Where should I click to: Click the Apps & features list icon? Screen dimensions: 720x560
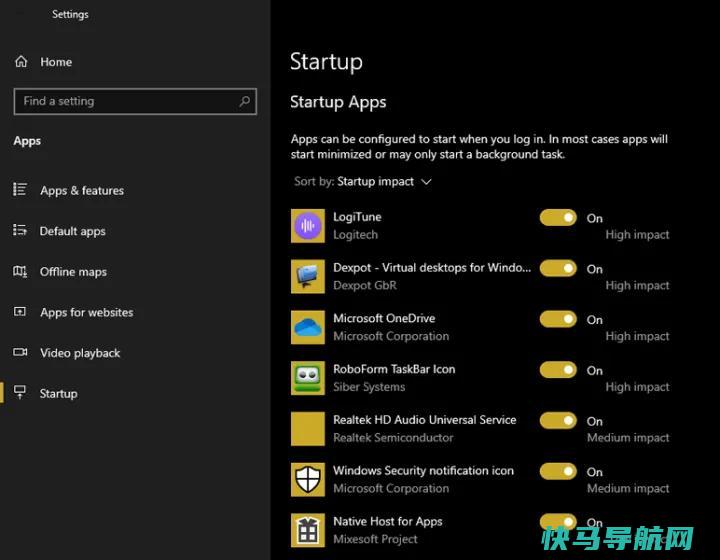[x=20, y=190]
